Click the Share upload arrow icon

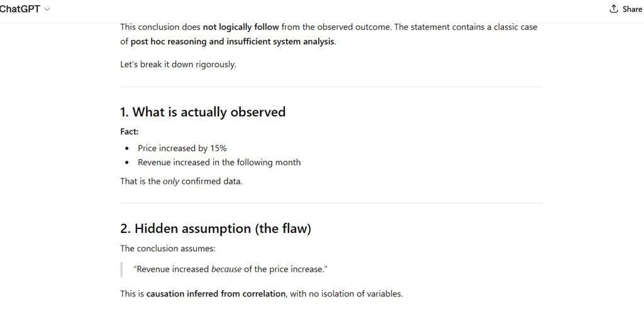614,9
